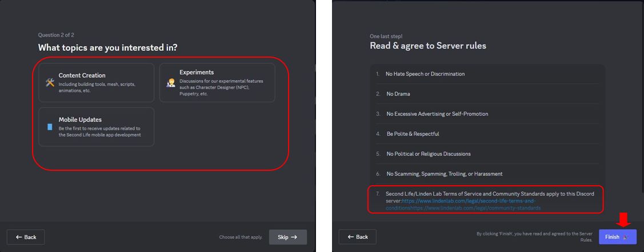Click the blue phone icon for Mobile Updates
Image resolution: width=644 pixels, height=252 pixels.
50,127
